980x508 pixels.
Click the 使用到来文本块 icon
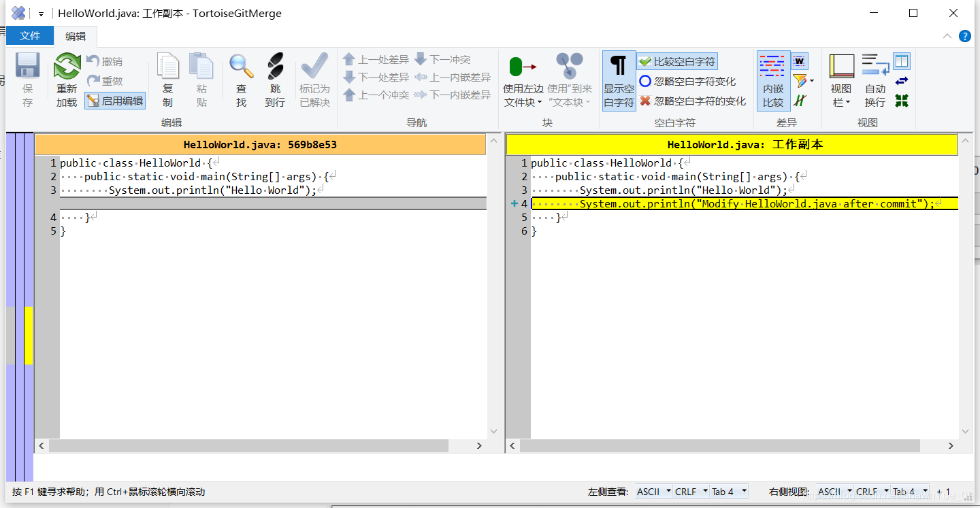point(570,66)
